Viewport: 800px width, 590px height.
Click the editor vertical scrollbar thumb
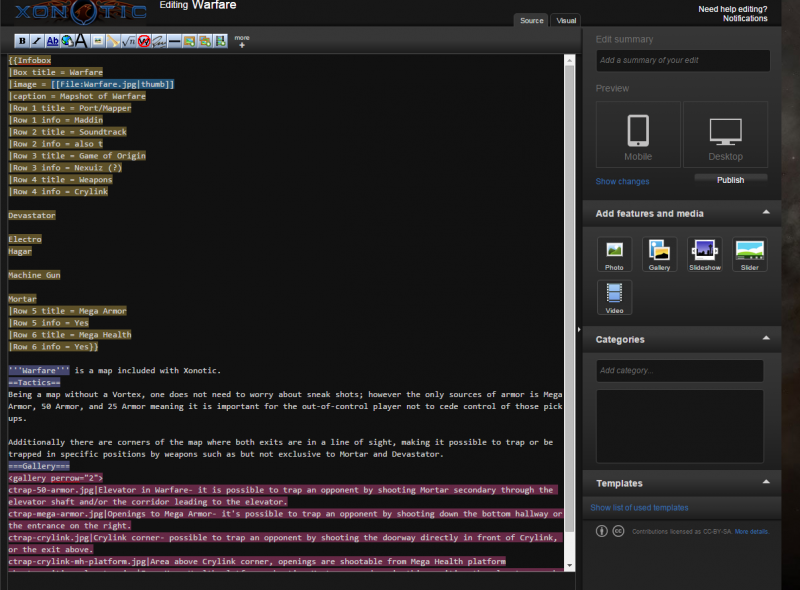(x=569, y=299)
